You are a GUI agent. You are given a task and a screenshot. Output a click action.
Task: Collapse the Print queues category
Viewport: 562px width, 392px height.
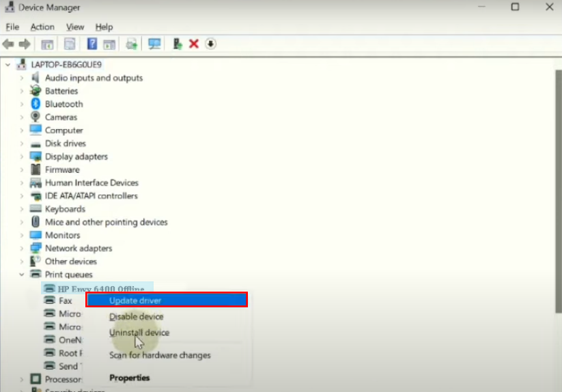[21, 275]
